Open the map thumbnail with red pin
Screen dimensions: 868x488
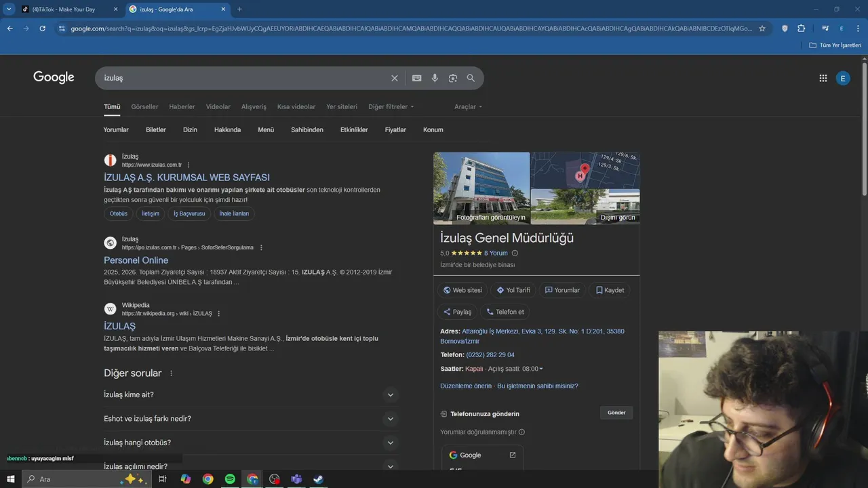click(585, 169)
